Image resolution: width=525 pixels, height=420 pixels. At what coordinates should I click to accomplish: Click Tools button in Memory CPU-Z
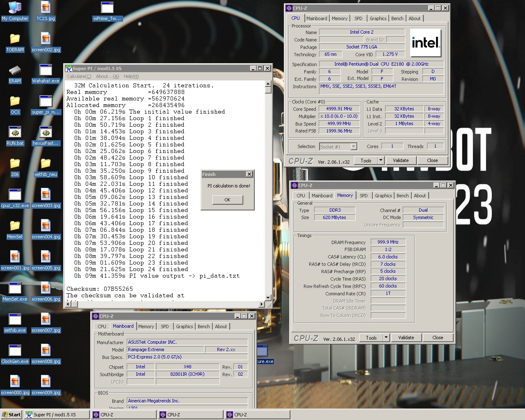click(x=371, y=338)
